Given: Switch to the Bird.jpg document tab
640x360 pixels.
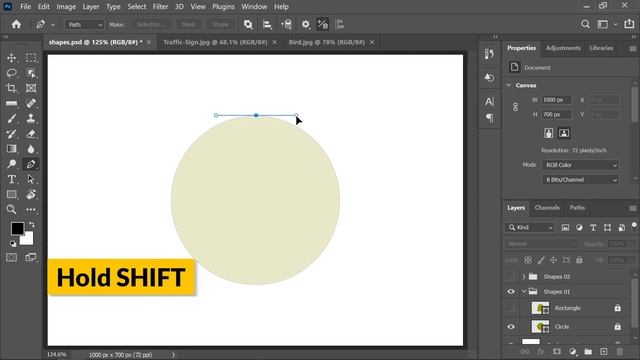Looking at the screenshot, I should [x=327, y=42].
